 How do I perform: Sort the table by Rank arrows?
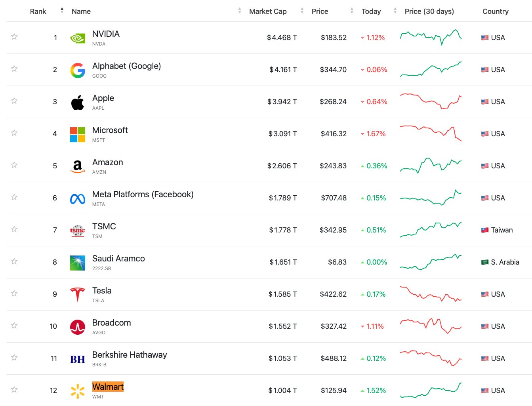pyautogui.click(x=62, y=11)
